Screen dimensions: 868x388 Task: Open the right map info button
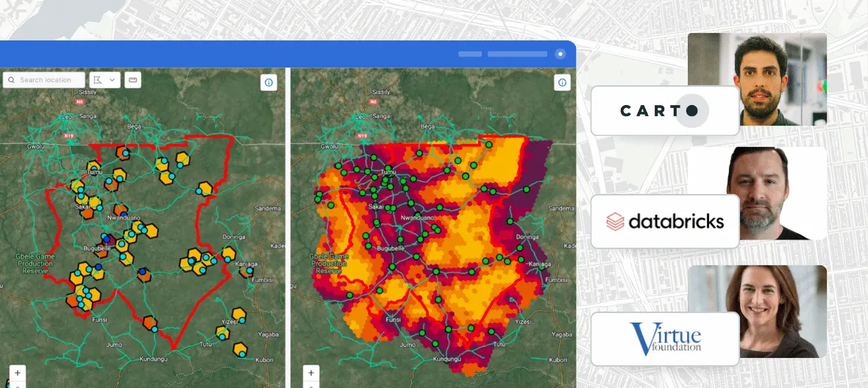click(562, 82)
